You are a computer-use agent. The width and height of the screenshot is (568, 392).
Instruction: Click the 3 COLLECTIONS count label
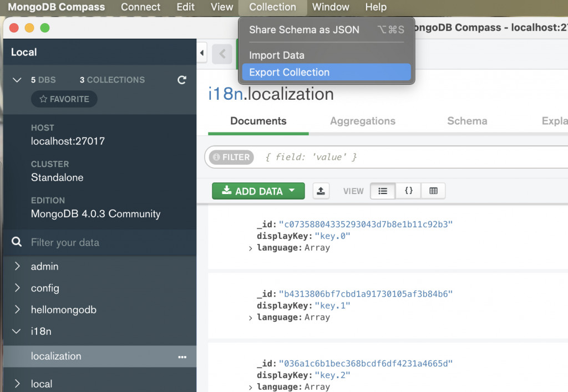(112, 80)
